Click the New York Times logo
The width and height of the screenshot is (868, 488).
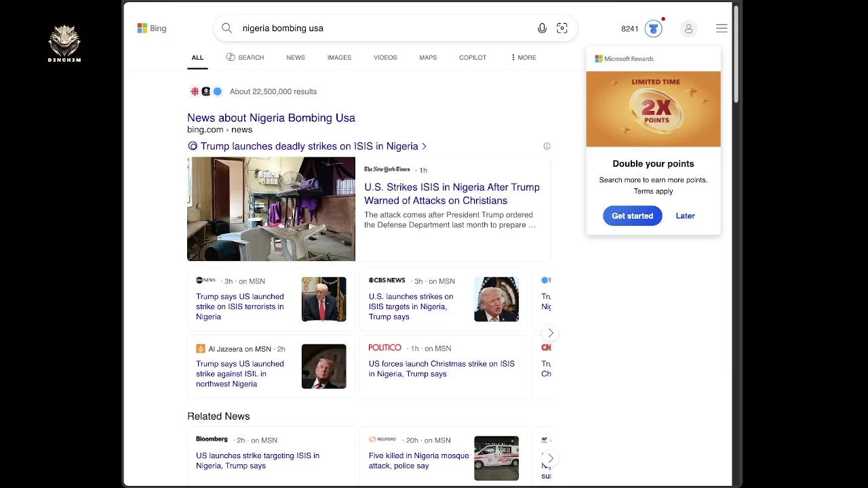click(387, 169)
